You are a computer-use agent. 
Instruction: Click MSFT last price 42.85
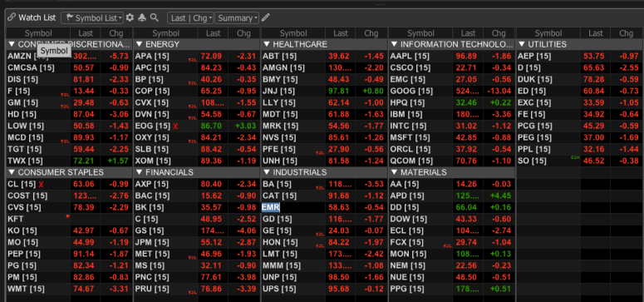(x=466, y=137)
